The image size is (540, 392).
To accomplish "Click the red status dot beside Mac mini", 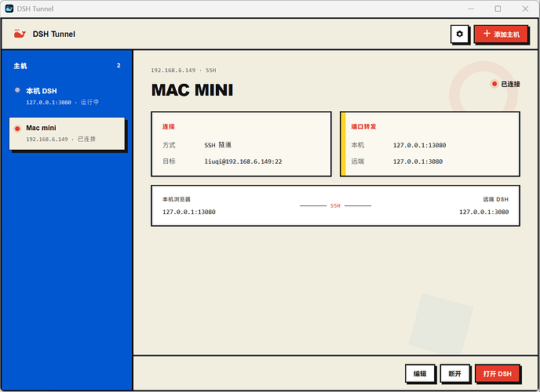I will point(17,129).
